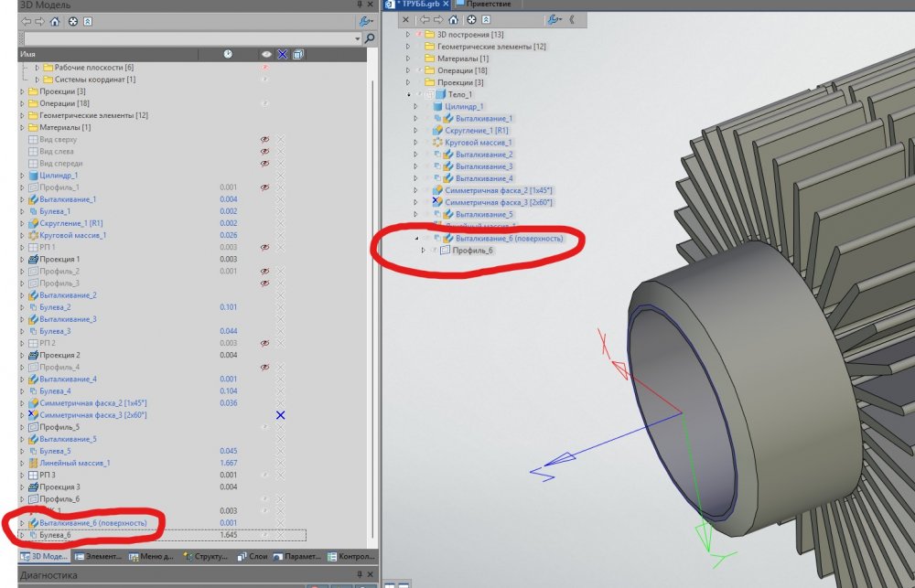This screenshot has height=588, width=915.
Task: Toggle visibility eye for Вид спереди
Action: pyautogui.click(x=265, y=164)
